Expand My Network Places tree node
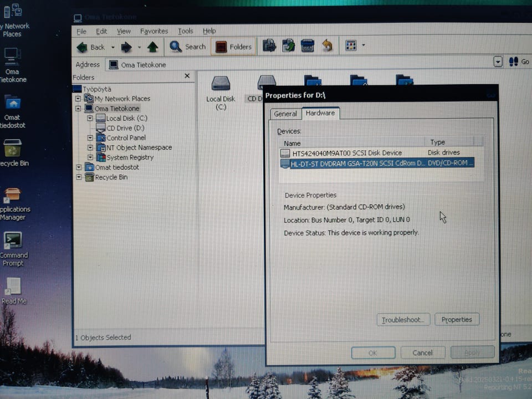The width and height of the screenshot is (532, 399). pos(78,99)
